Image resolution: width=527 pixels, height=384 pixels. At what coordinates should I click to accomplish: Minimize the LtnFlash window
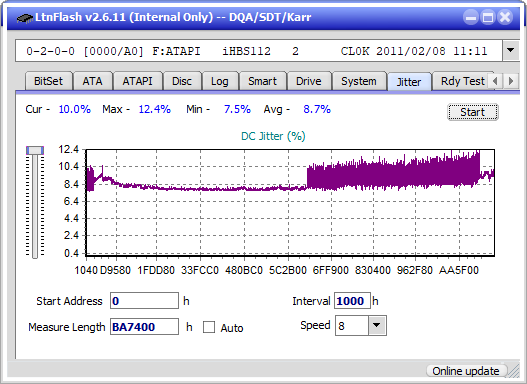471,17
